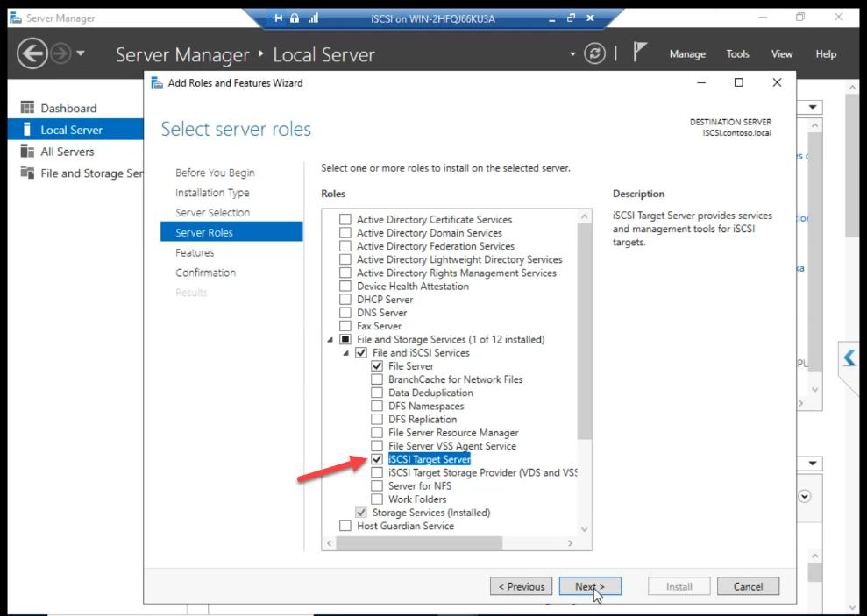Viewport: 867px width, 616px height.
Task: Go to Installation Type step
Action: click(x=212, y=192)
